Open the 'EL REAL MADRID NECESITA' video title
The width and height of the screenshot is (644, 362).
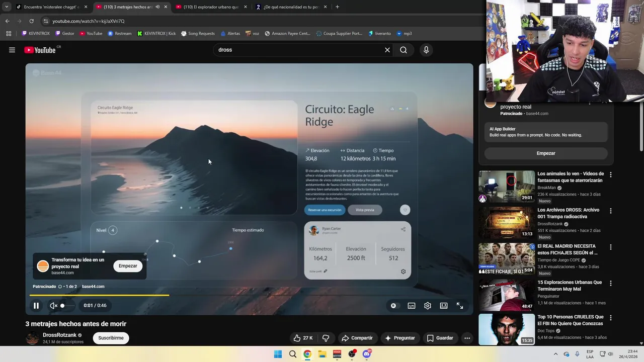click(x=568, y=249)
